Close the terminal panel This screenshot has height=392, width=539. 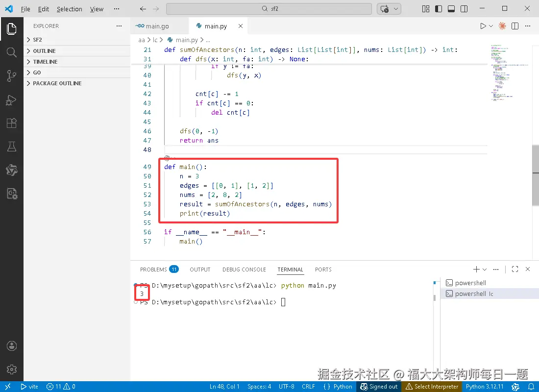(x=528, y=269)
